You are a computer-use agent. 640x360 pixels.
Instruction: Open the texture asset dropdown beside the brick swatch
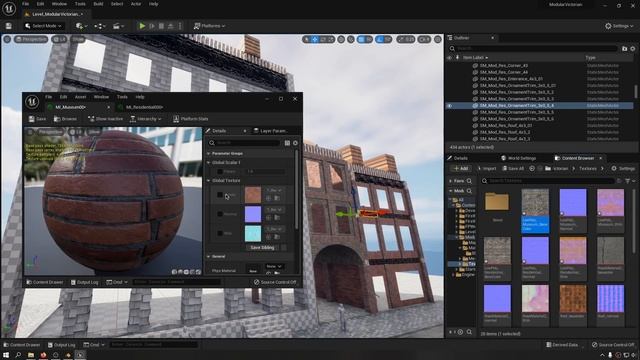274,190
